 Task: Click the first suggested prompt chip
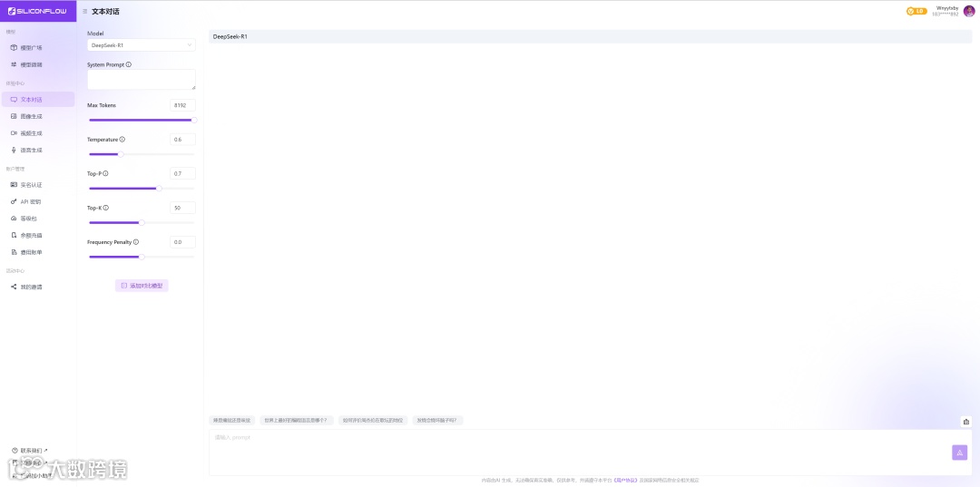[x=232, y=420]
